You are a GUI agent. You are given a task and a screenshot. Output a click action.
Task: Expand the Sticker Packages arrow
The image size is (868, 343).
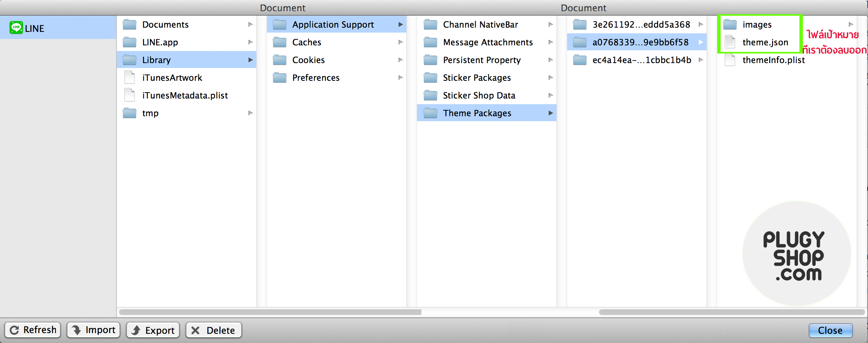click(550, 78)
